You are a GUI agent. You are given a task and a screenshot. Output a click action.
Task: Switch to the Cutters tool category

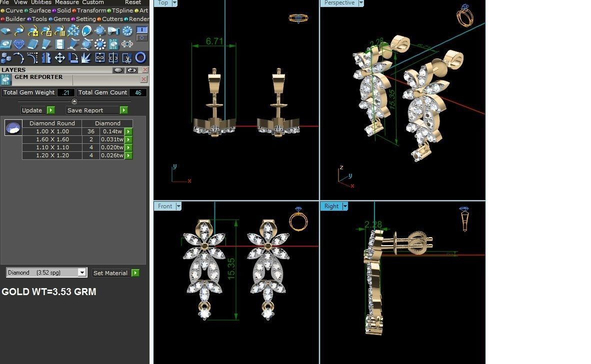(x=110, y=19)
